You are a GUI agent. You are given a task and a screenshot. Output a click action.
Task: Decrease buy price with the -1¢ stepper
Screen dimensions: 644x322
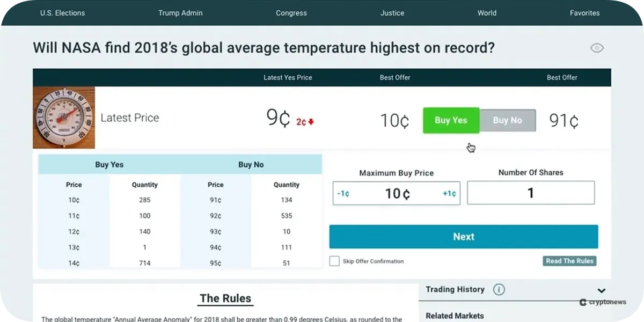tap(343, 193)
